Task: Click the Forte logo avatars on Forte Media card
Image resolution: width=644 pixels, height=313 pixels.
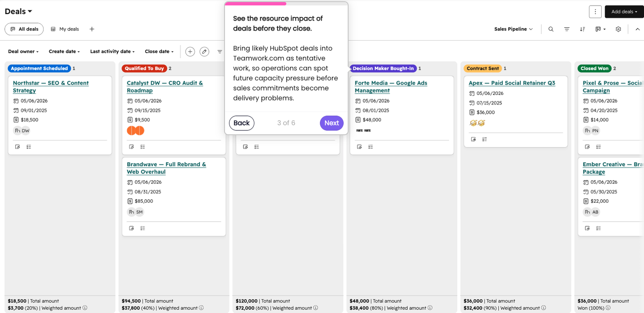Action: pyautogui.click(x=363, y=131)
